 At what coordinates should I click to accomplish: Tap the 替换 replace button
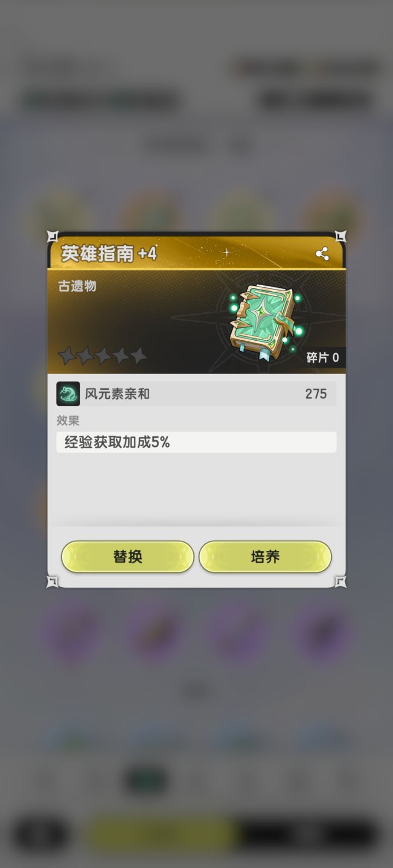coord(128,557)
